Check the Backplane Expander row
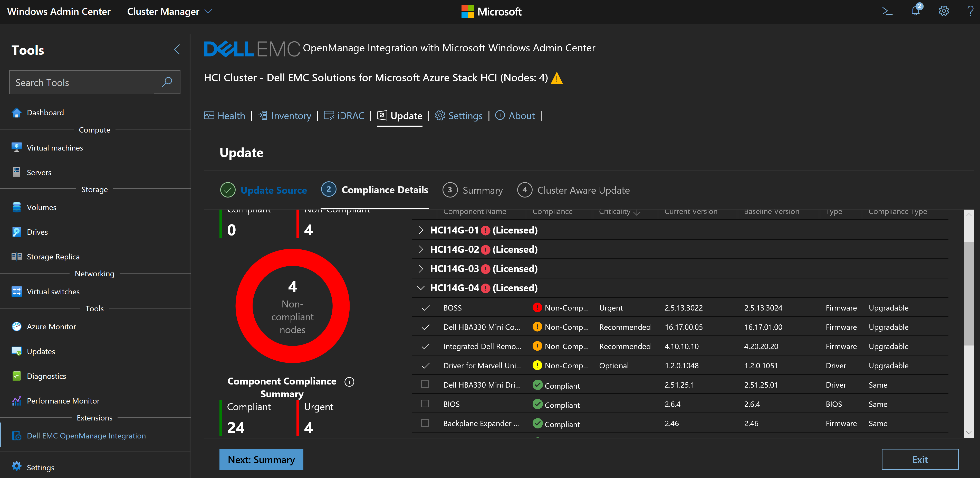 click(x=425, y=423)
